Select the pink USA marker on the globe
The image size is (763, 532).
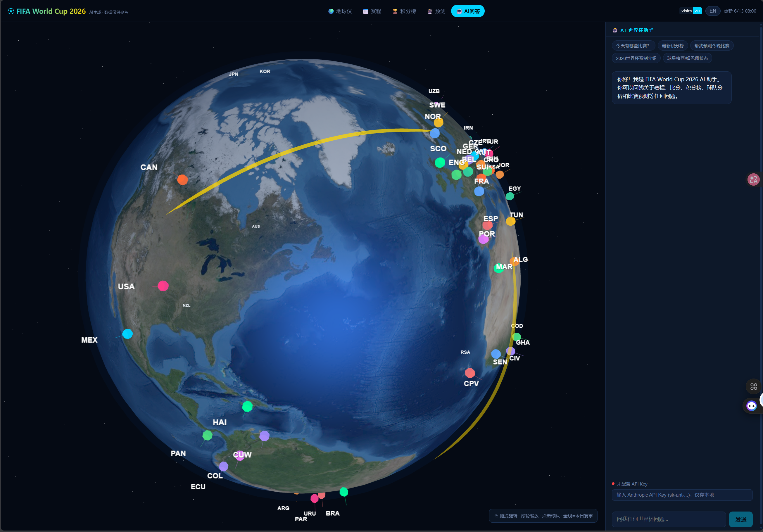tap(163, 286)
